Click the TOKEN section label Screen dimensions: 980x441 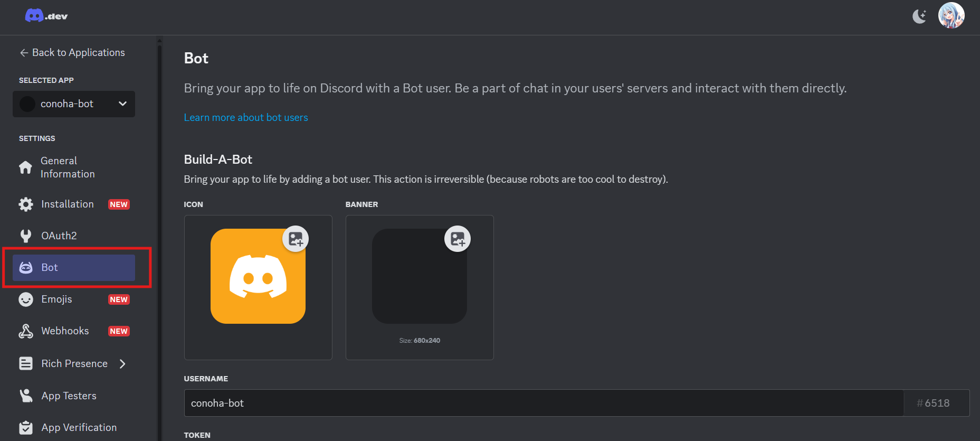[197, 435]
